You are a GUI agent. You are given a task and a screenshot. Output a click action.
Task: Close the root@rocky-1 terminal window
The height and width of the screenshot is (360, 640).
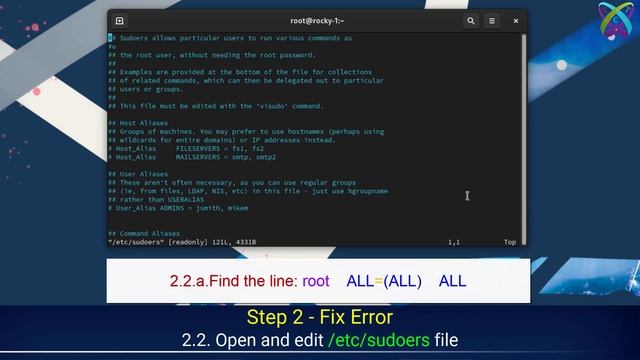click(x=516, y=21)
